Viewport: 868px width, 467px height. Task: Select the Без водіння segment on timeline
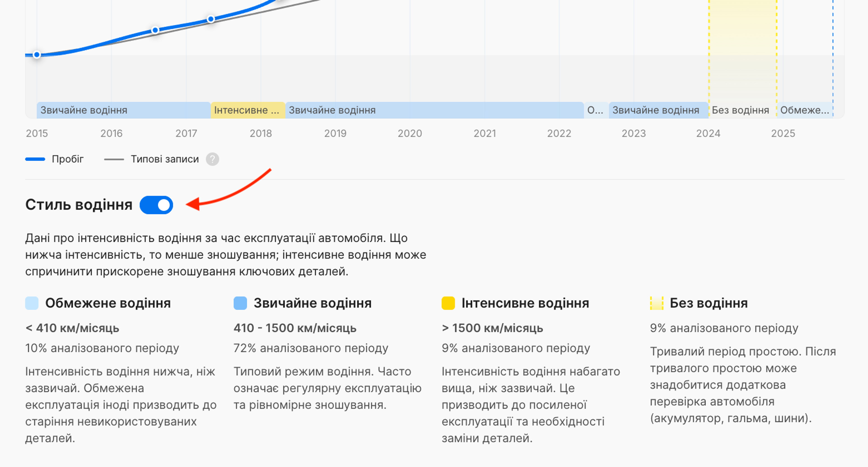(x=743, y=110)
